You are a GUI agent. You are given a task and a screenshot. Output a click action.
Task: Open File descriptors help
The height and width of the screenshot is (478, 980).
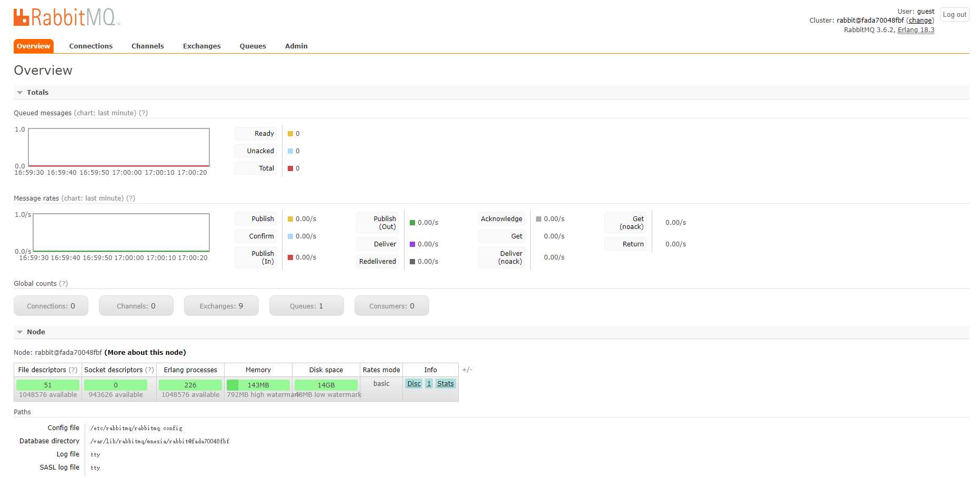pyautogui.click(x=73, y=370)
